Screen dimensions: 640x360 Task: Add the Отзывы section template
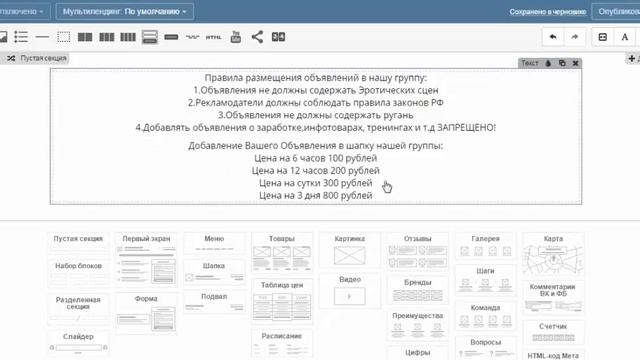pyautogui.click(x=417, y=252)
